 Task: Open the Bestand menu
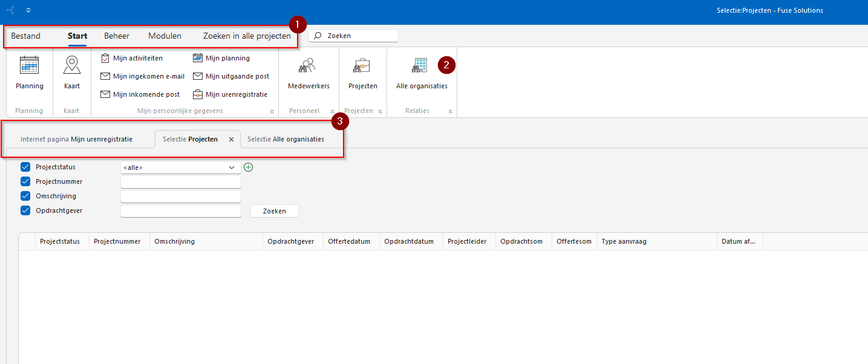pos(25,36)
